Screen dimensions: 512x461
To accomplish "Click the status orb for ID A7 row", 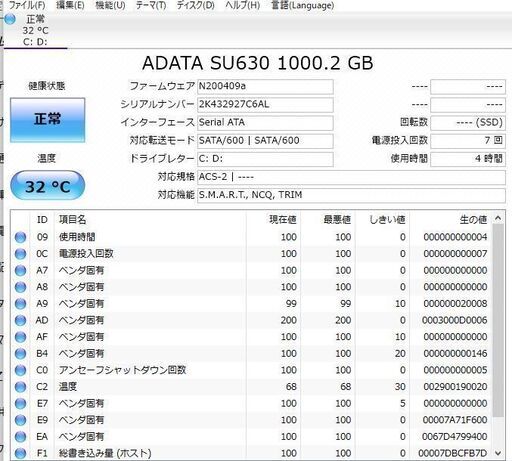I will click(x=20, y=271).
